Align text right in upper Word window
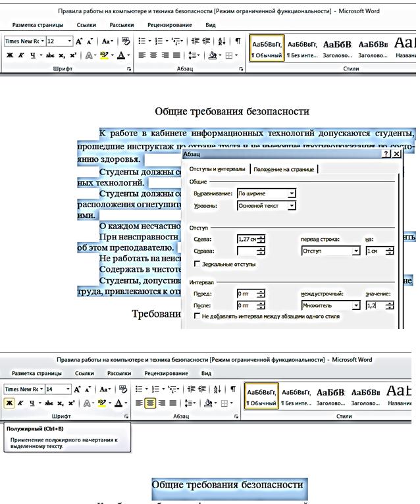 click(x=165, y=55)
